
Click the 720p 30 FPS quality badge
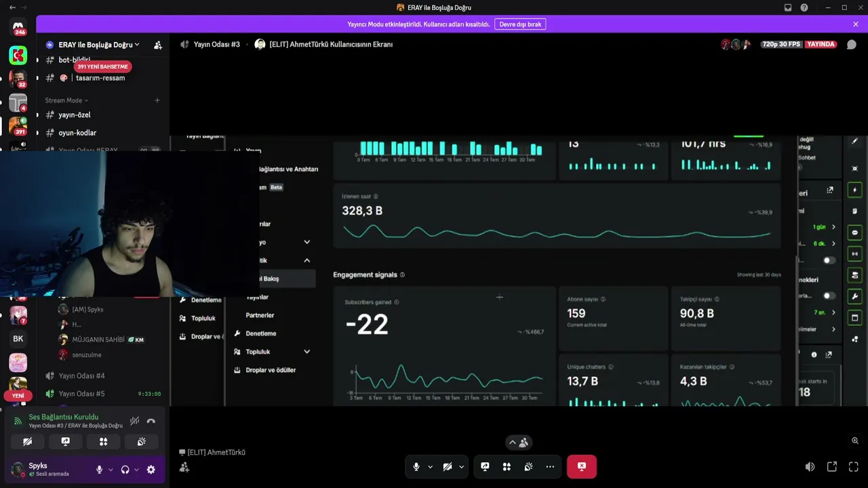(781, 44)
